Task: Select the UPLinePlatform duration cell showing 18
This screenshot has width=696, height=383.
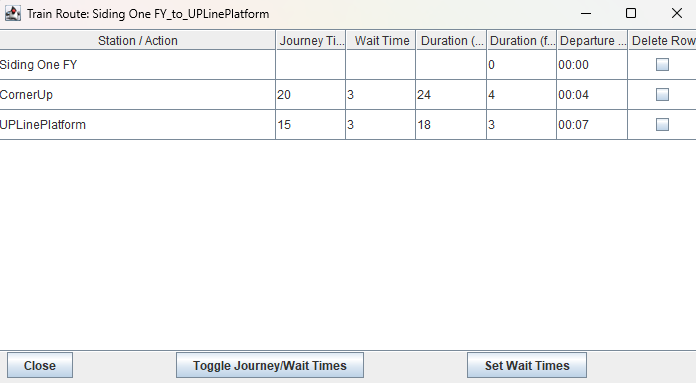Action: [451, 125]
